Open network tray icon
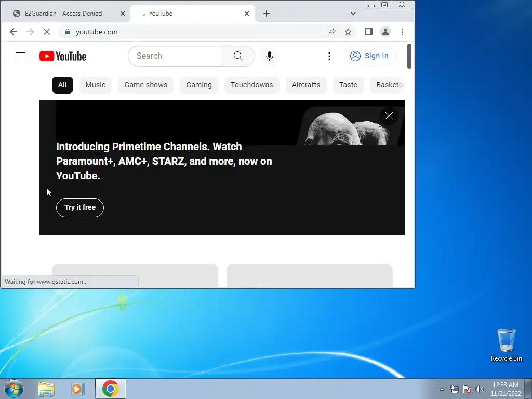 [x=454, y=389]
